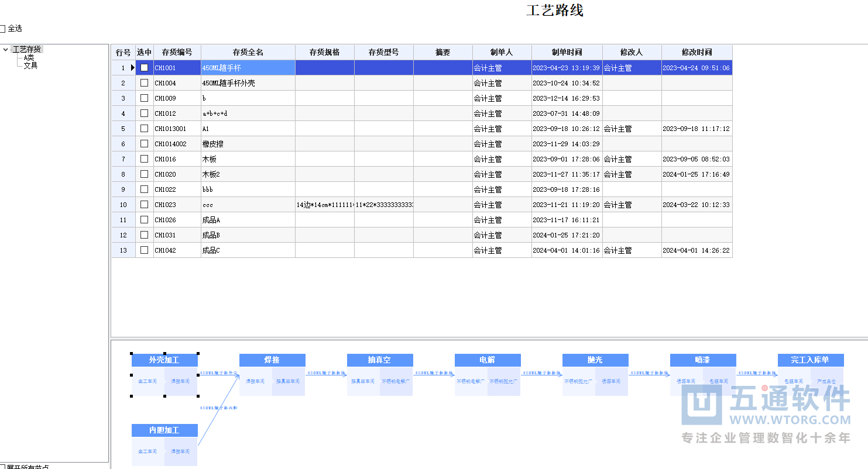Tick the checkbox for CH1016 木板
Viewport: 868px width, 469px height.
(144, 159)
